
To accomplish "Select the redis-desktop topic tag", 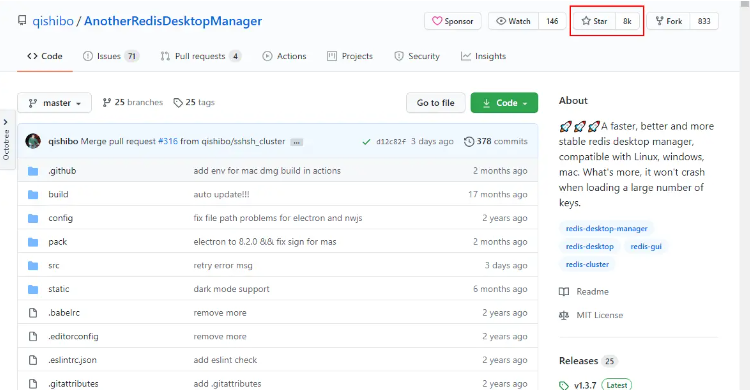I will [589, 246].
